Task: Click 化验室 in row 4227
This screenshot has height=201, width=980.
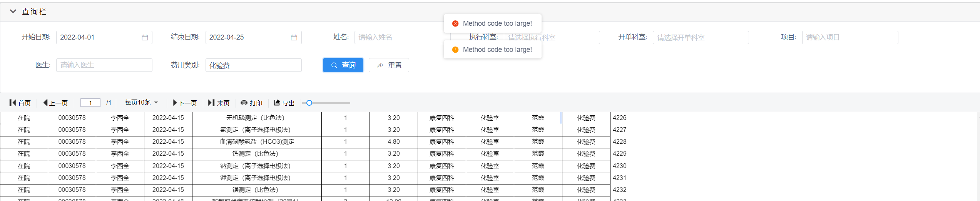Action: pos(490,130)
